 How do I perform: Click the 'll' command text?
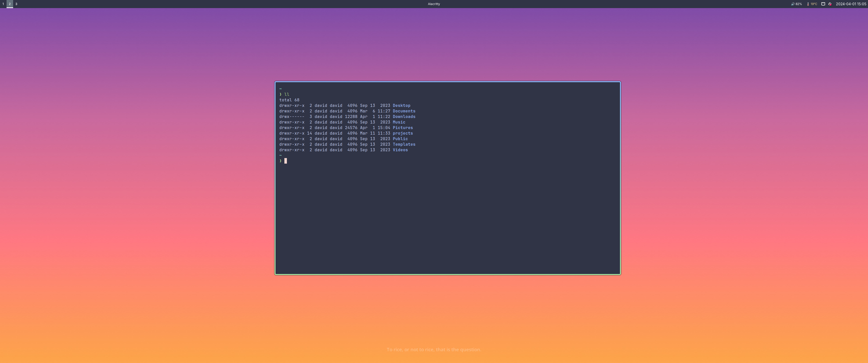[287, 94]
